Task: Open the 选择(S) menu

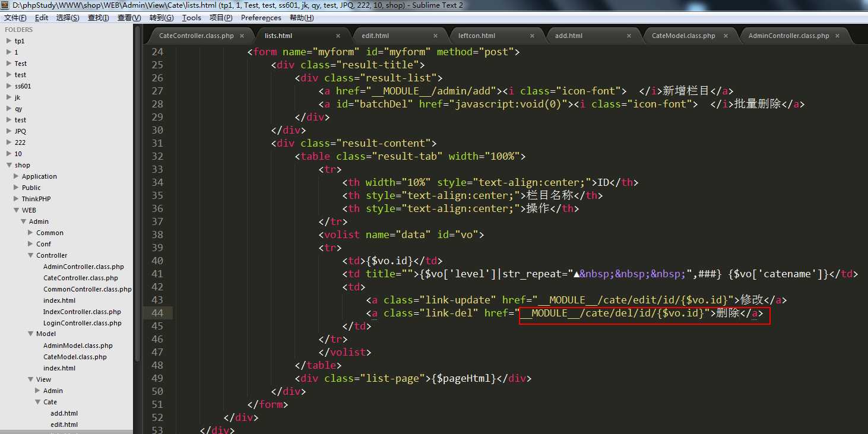Action: pyautogui.click(x=68, y=18)
